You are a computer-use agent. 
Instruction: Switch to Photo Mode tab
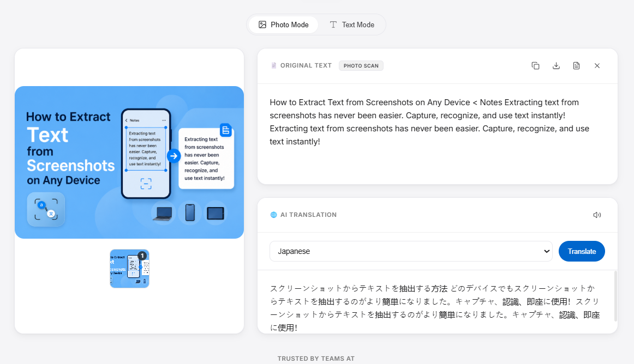[283, 25]
